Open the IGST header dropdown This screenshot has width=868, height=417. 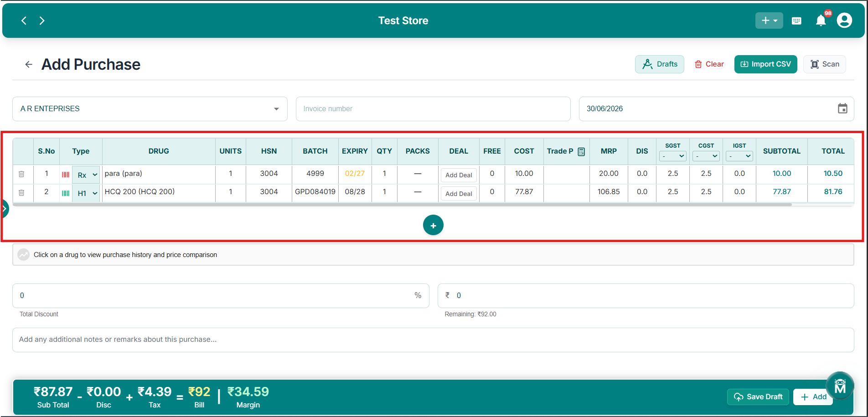coord(739,156)
